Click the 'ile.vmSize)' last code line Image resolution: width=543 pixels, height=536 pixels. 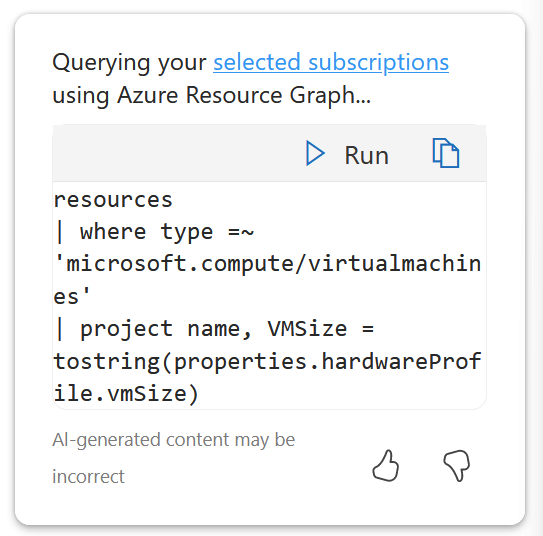click(x=126, y=394)
